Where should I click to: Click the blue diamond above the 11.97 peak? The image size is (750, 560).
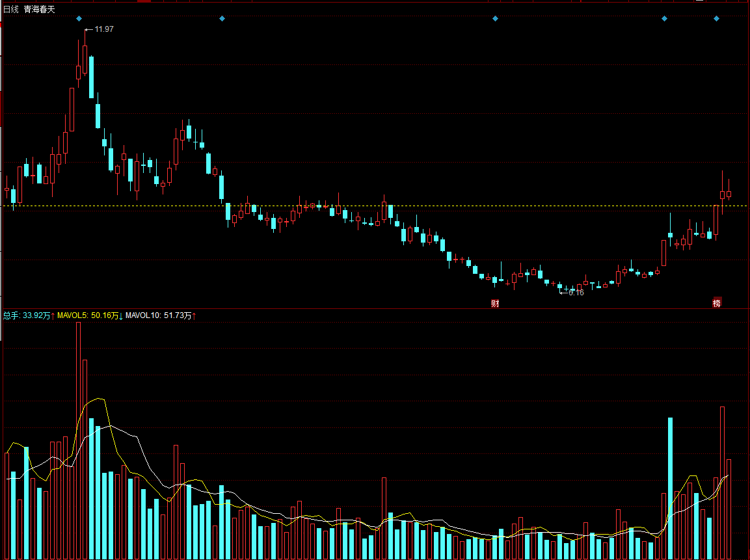[x=79, y=19]
